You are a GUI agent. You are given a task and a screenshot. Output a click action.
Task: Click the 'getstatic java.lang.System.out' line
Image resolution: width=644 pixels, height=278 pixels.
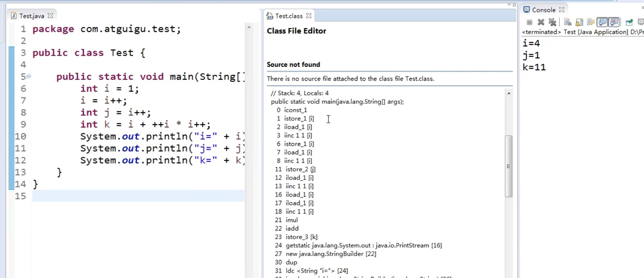point(358,245)
